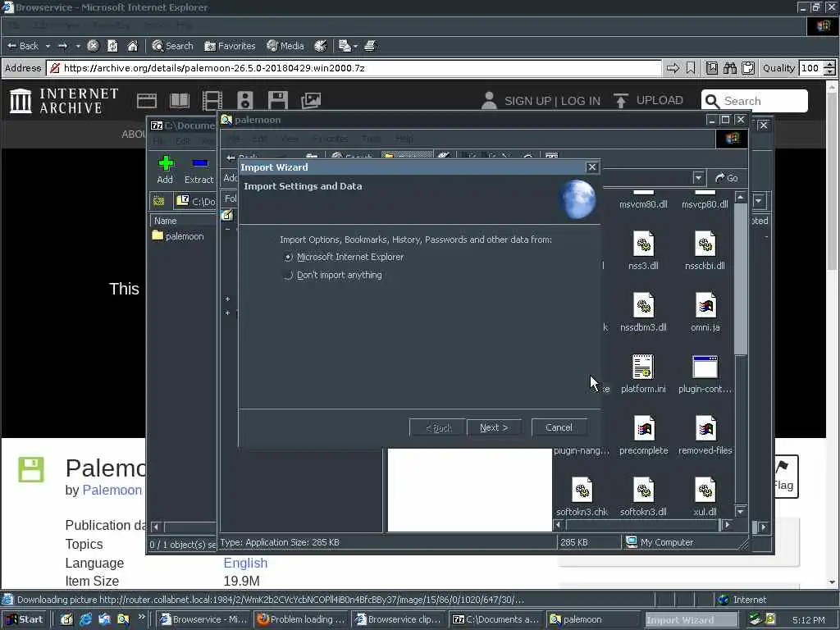Click the English language link

point(245,563)
